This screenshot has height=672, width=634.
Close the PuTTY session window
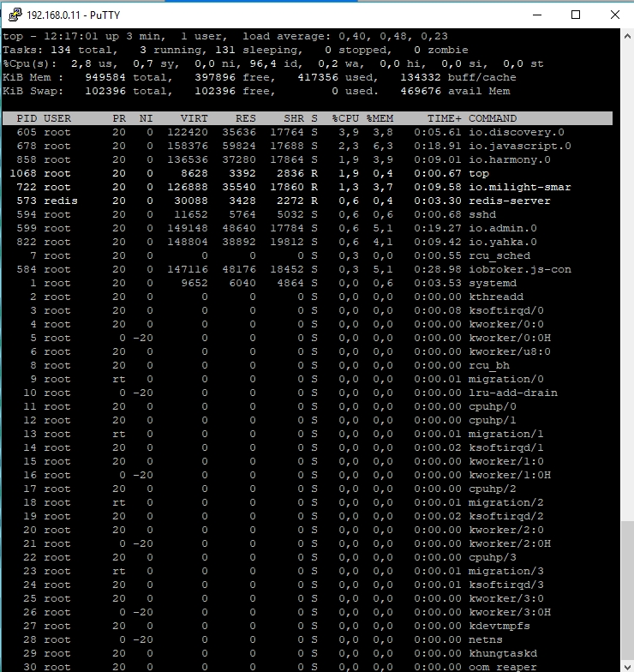click(615, 15)
